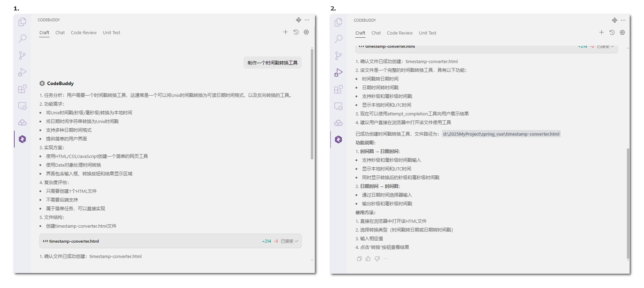
Task: Click panel 1 vertical scrollbar thumb
Action: tap(312, 104)
